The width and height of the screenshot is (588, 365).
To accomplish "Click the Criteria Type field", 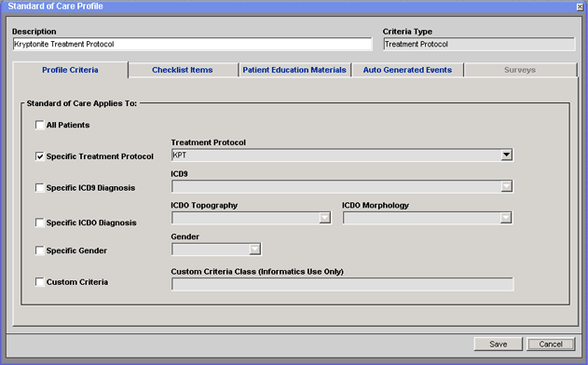I will (x=479, y=44).
